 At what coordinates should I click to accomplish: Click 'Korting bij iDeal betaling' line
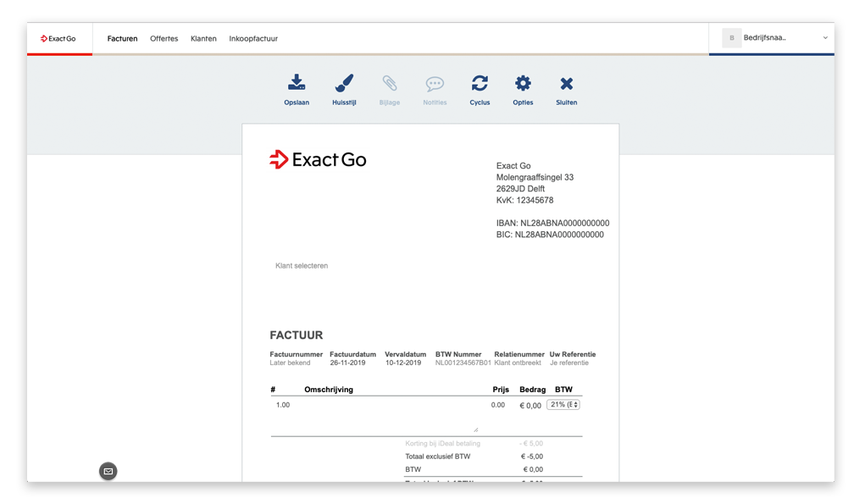[x=443, y=444]
